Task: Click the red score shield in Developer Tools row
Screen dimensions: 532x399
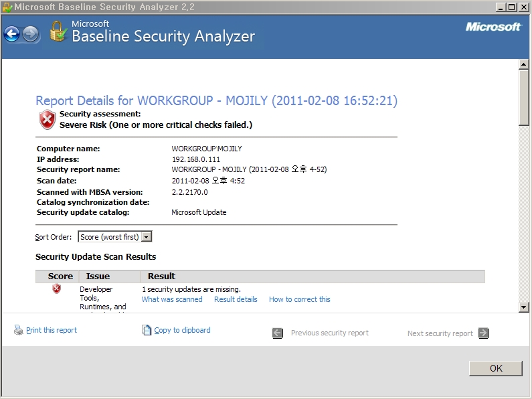Action: (57, 289)
